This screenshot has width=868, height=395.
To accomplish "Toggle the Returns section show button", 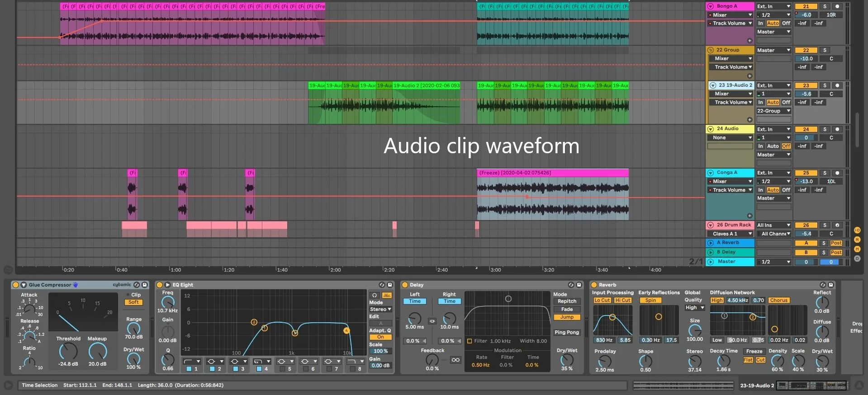I will tap(857, 240).
